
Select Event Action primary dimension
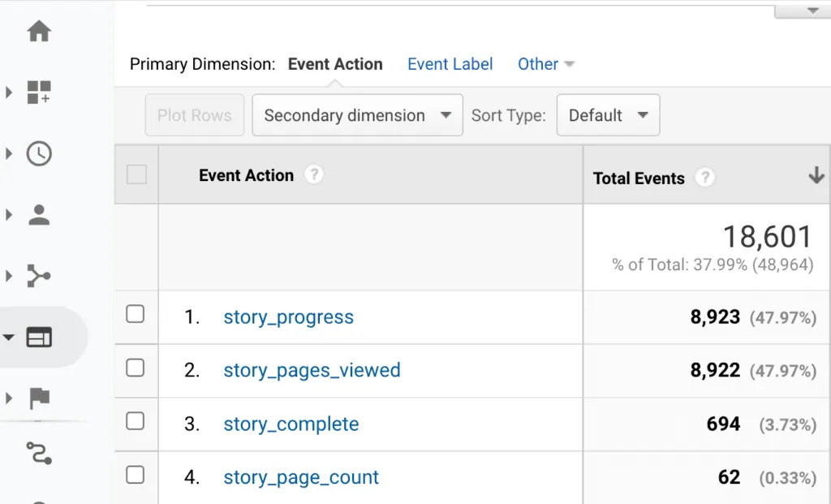point(335,64)
